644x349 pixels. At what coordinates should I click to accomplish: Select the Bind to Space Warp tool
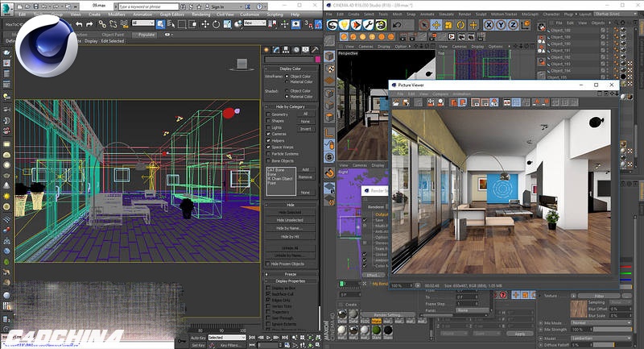click(x=124, y=25)
